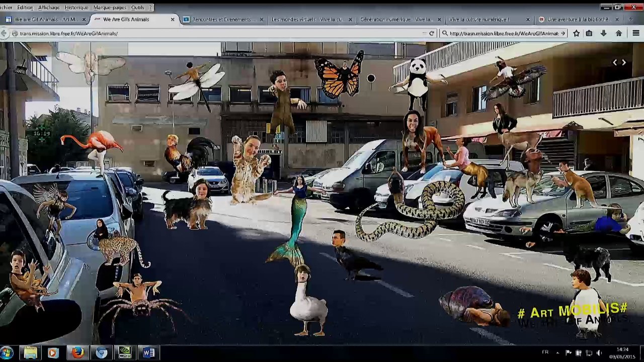The image size is (644, 362).
Task: Open File Explorer from the taskbar
Action: coord(31,353)
